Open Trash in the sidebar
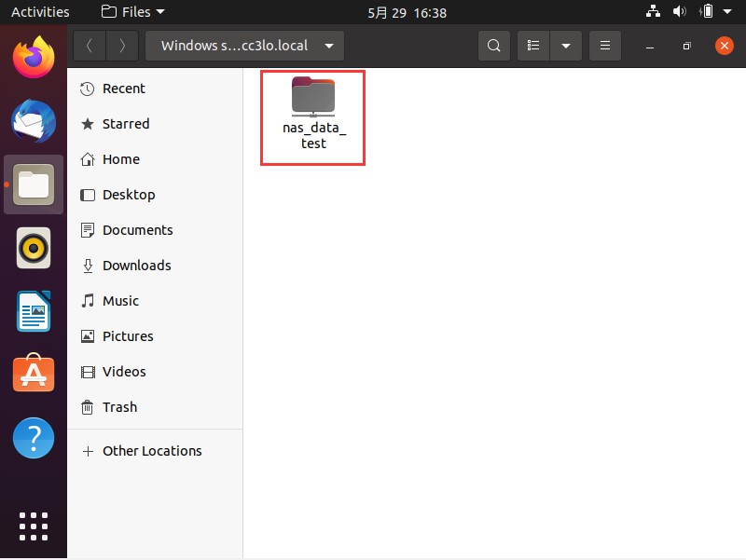Image resolution: width=746 pixels, height=560 pixels. coord(119,407)
